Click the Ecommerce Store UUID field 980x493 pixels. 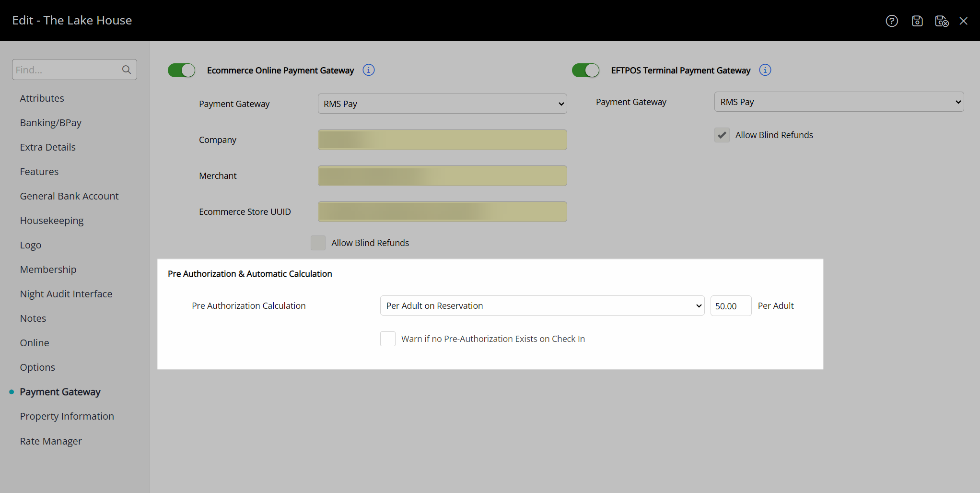[442, 211]
